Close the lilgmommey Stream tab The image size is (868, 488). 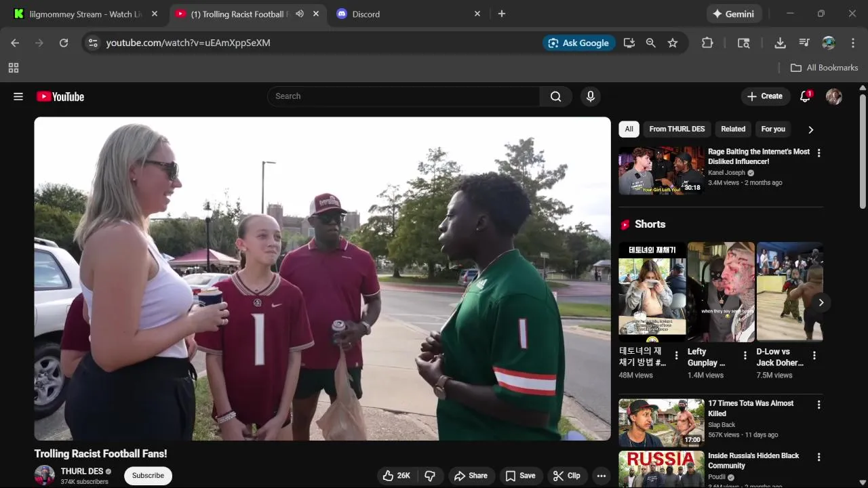(x=155, y=14)
